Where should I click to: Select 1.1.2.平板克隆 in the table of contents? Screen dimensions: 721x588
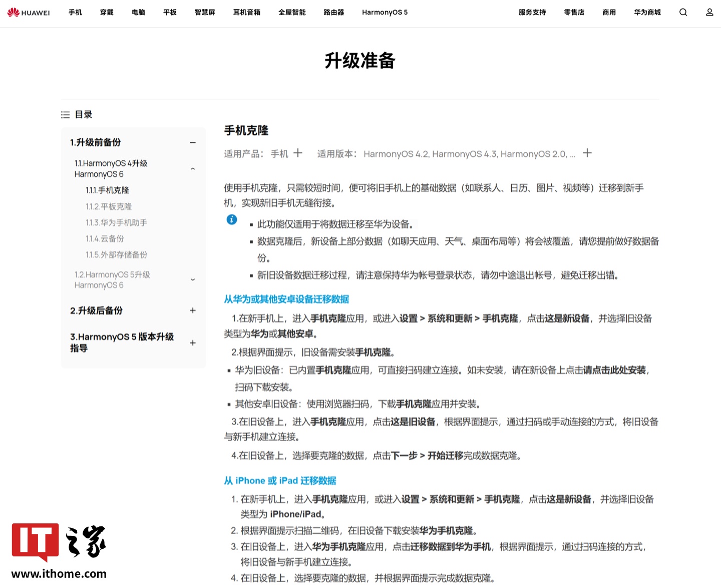tap(108, 206)
